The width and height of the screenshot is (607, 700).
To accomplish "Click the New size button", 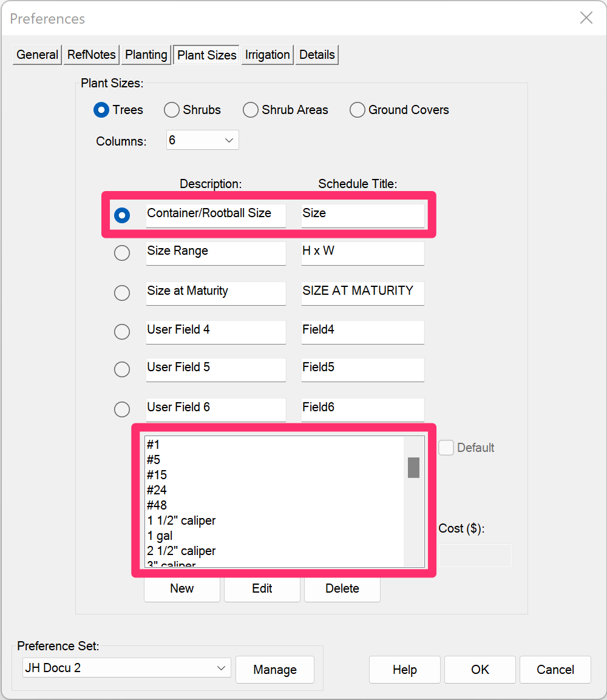I will [x=181, y=588].
